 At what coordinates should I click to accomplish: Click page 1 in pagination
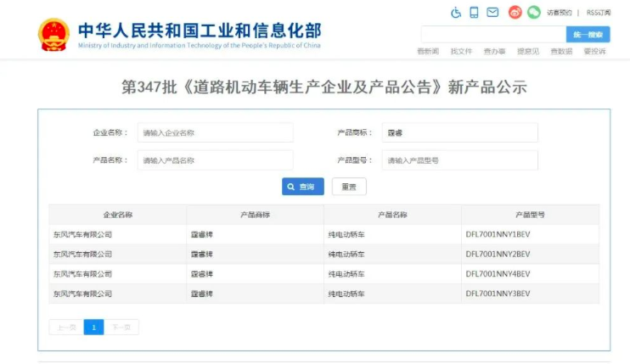[x=93, y=327]
